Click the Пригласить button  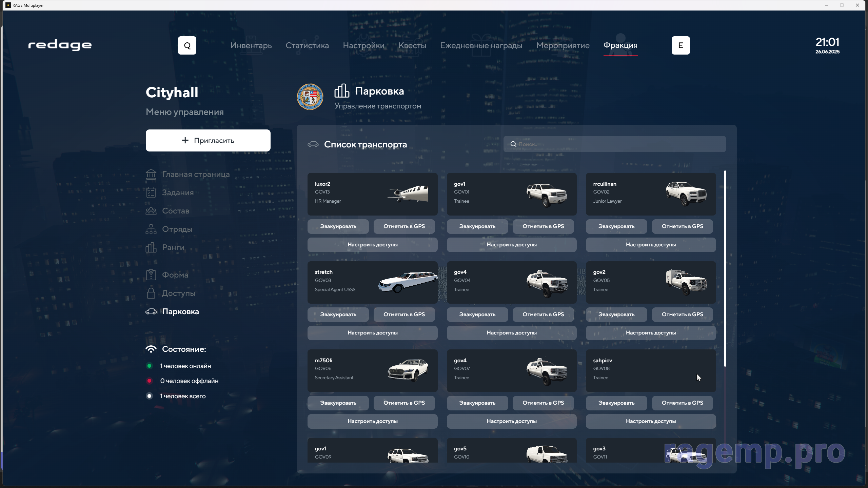[x=208, y=140]
